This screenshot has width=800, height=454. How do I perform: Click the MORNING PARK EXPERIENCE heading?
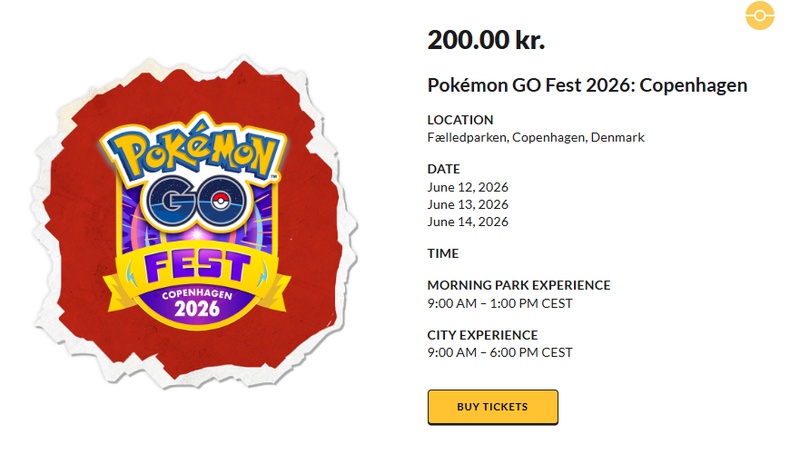pos(518,285)
